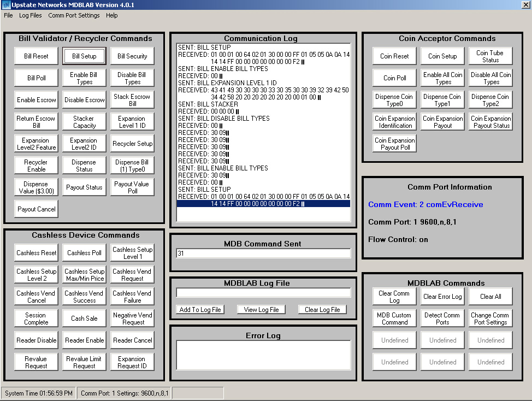Click Recycler Enable button
The height and width of the screenshot is (401, 532).
coord(36,166)
